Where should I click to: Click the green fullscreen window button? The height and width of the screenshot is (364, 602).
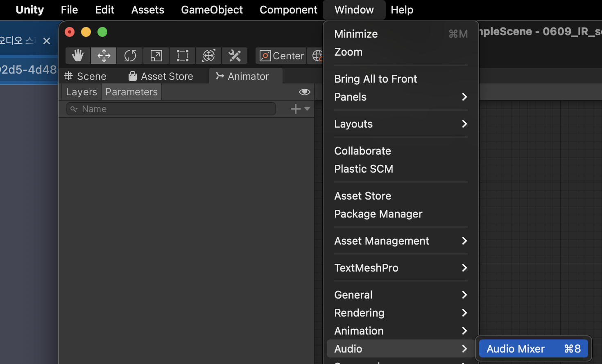[x=102, y=32]
